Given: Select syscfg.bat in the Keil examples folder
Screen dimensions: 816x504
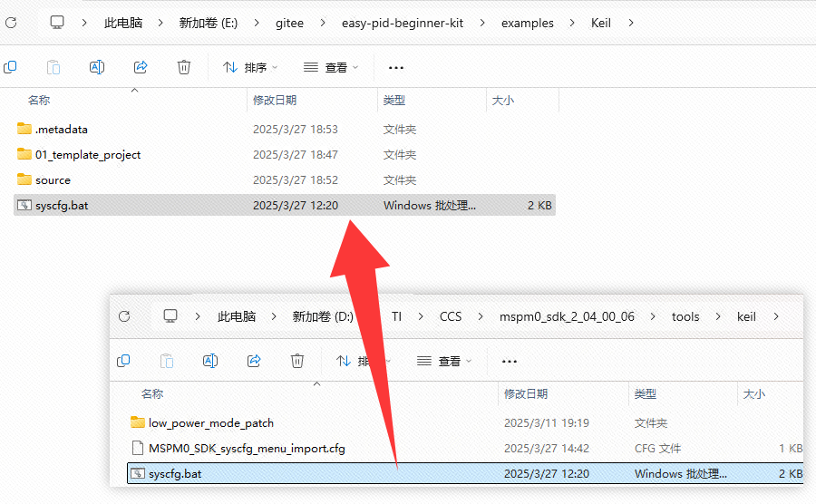Looking at the screenshot, I should point(284,205).
